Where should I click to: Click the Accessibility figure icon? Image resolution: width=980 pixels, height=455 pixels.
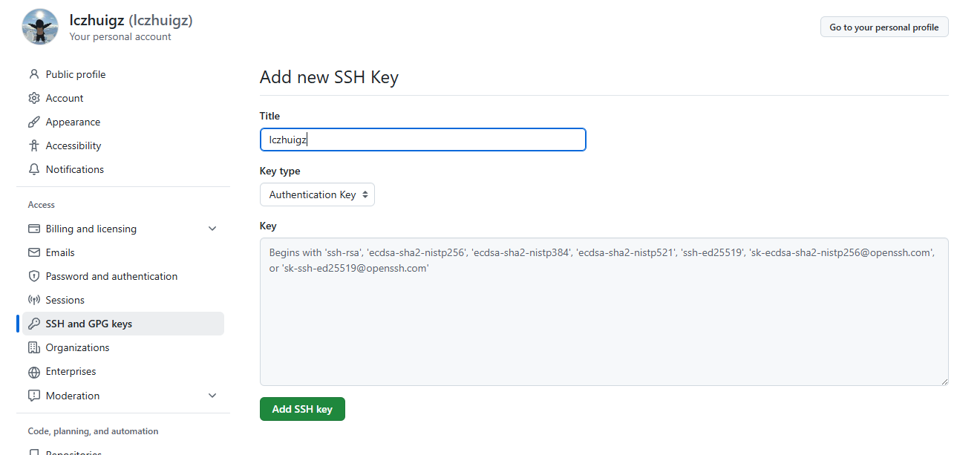click(33, 145)
